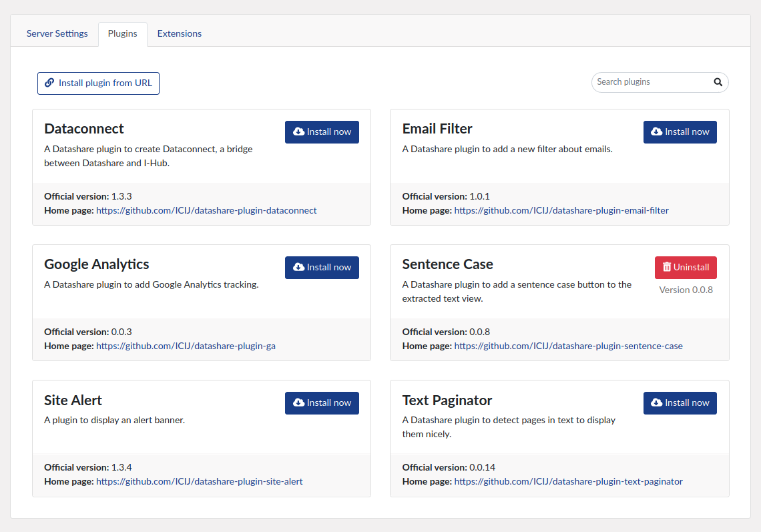Image resolution: width=761 pixels, height=532 pixels.
Task: Uninstall the Sentence Case plugin
Action: [x=686, y=267]
